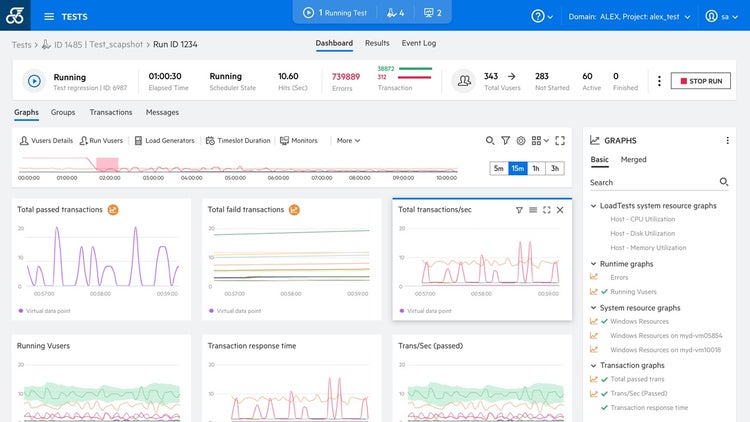
Task: Open GRAPHS panel three-dot menu
Action: [728, 140]
